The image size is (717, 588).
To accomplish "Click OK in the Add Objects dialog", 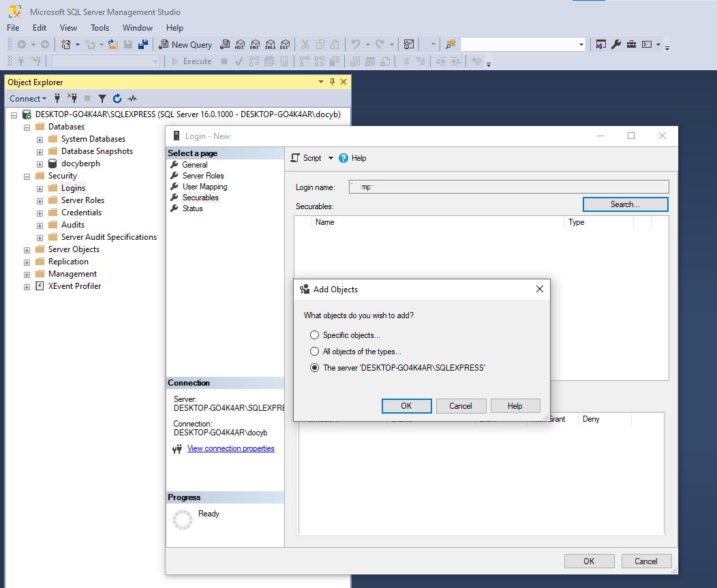I will (x=406, y=405).
